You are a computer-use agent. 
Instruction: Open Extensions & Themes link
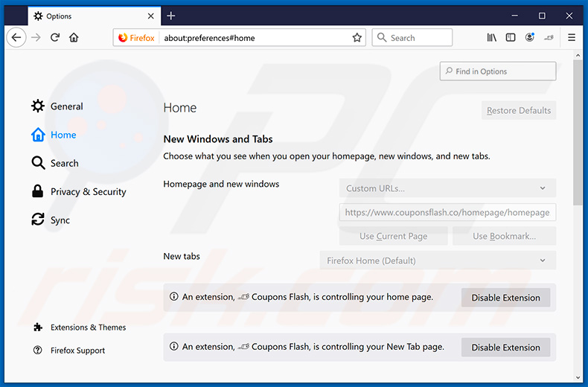tap(87, 327)
